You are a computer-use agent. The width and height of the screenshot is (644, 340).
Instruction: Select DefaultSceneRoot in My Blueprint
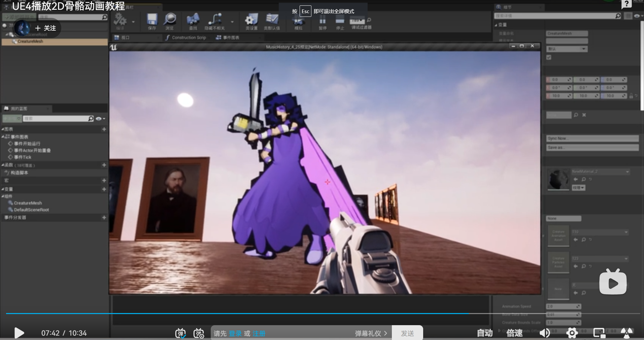point(31,210)
